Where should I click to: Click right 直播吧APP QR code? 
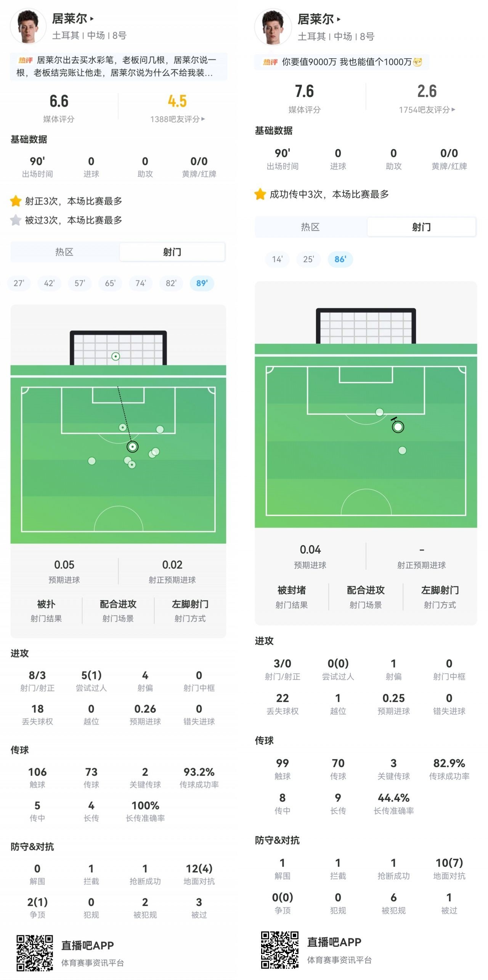click(280, 950)
